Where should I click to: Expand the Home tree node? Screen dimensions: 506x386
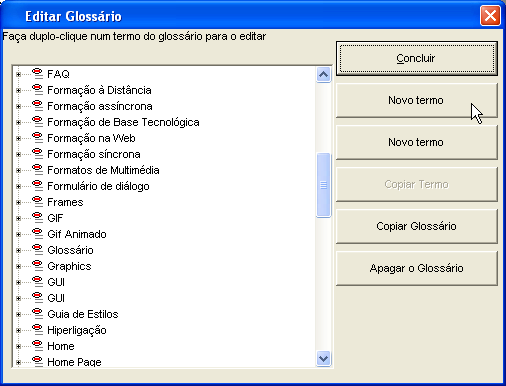pos(18,346)
